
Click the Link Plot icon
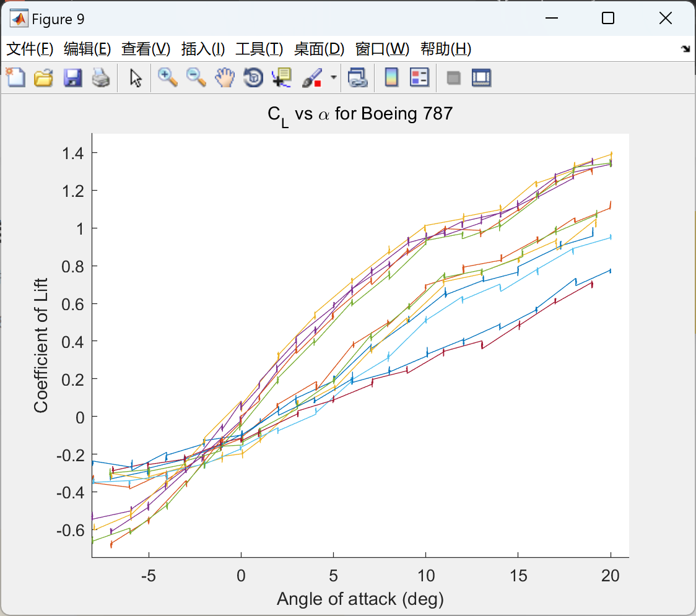click(x=358, y=77)
